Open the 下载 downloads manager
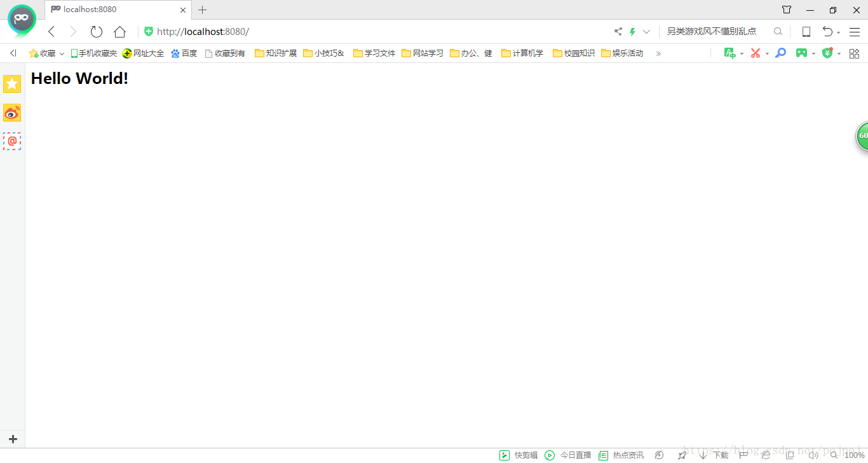This screenshot has width=868, height=463. (714, 455)
